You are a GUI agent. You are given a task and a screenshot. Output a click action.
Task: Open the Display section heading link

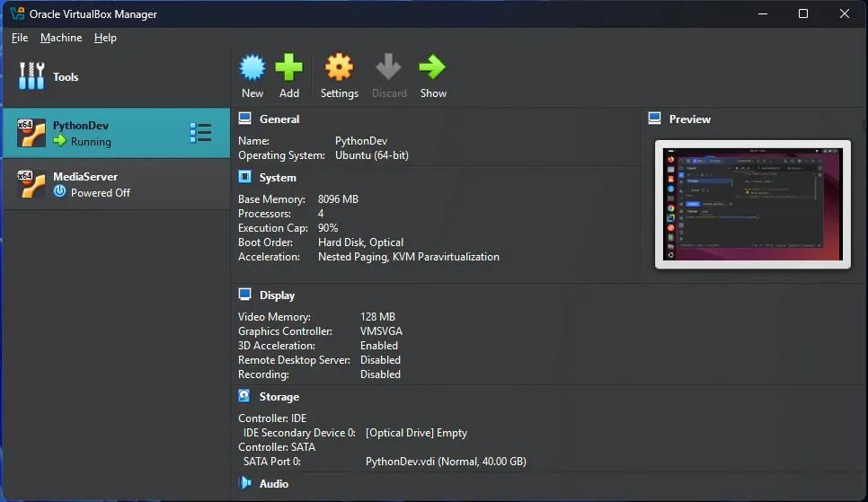pos(277,295)
